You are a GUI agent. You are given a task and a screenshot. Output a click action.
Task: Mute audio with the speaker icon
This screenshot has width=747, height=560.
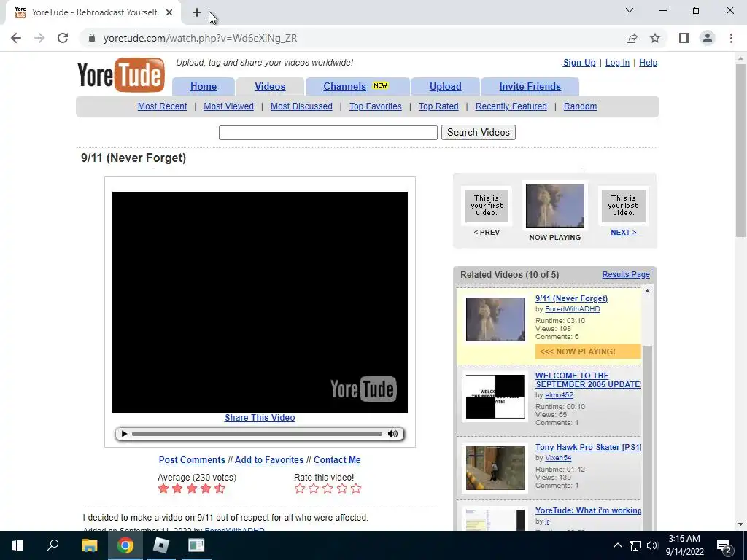pyautogui.click(x=392, y=434)
